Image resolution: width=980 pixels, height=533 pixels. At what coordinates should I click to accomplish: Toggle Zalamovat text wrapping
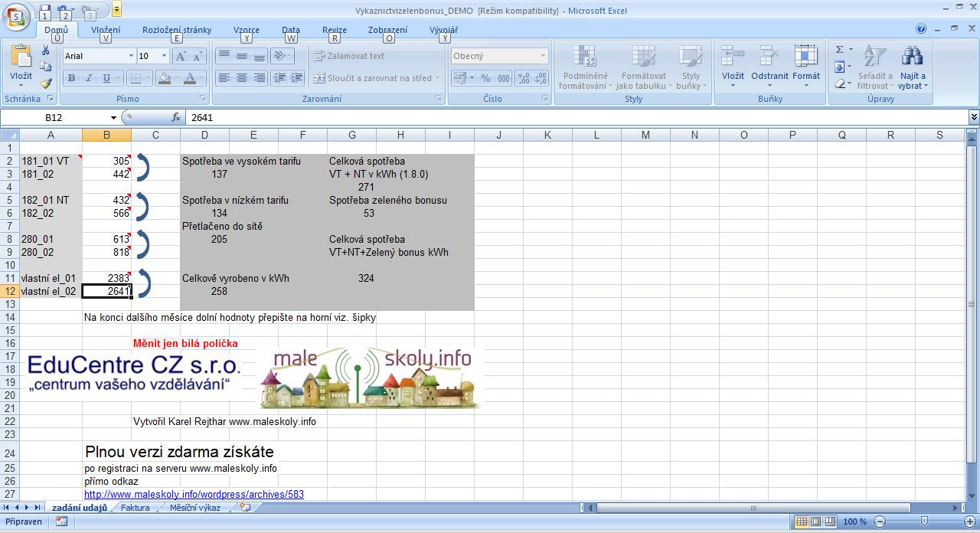click(x=349, y=56)
